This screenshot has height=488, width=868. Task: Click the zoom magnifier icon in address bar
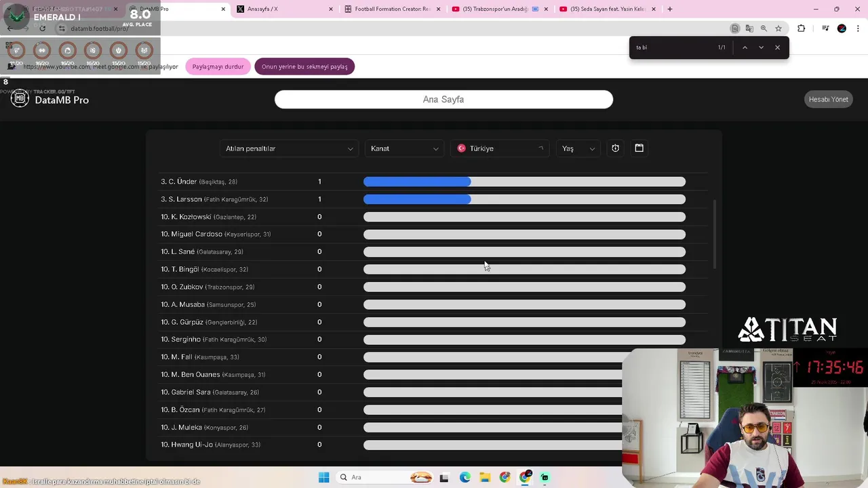pos(764,28)
